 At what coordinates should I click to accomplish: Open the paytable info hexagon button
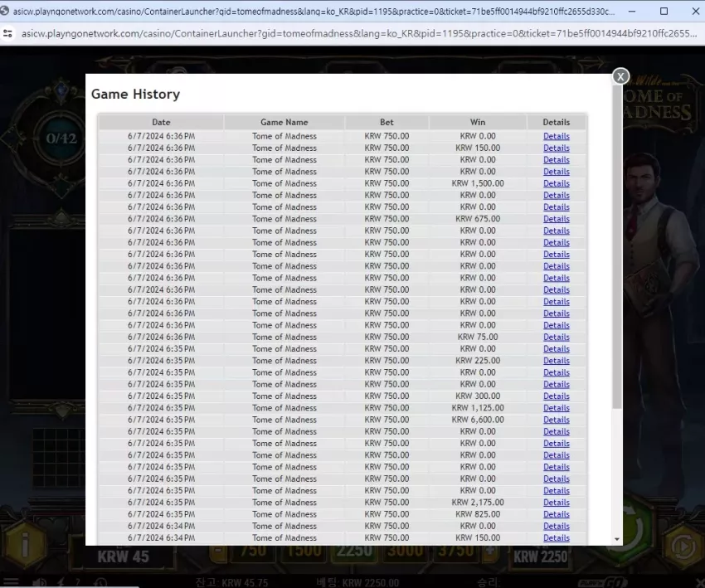pyautogui.click(x=25, y=546)
